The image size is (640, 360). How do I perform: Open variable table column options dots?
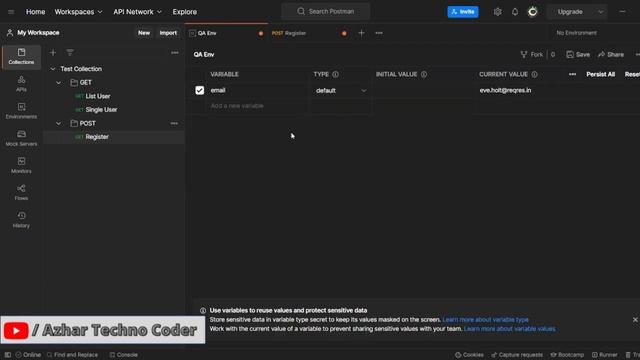tap(572, 74)
